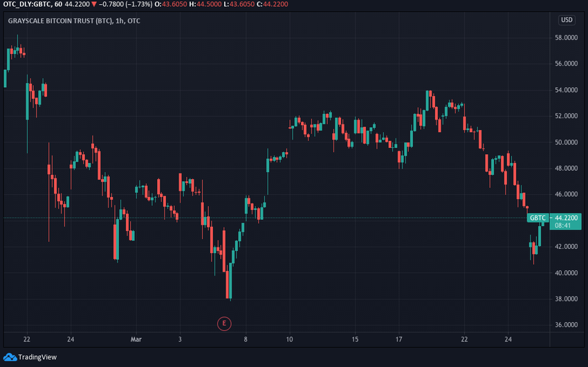Click the 46.0000 price axis label

click(566, 194)
